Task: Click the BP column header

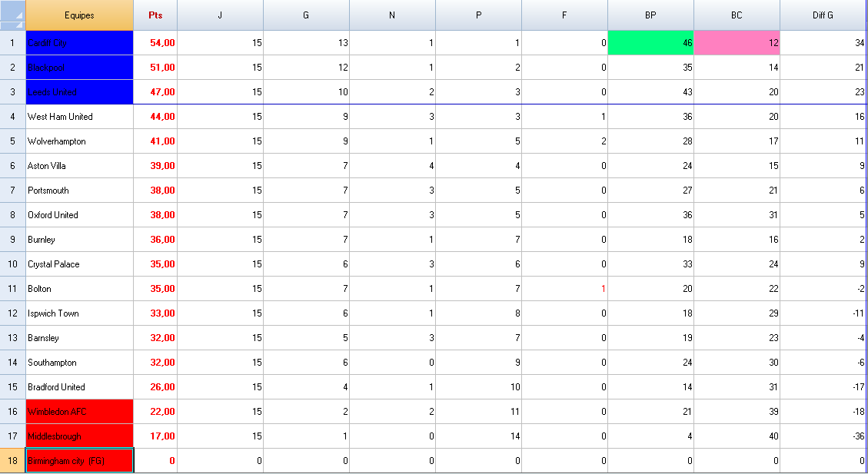Action: (x=650, y=15)
